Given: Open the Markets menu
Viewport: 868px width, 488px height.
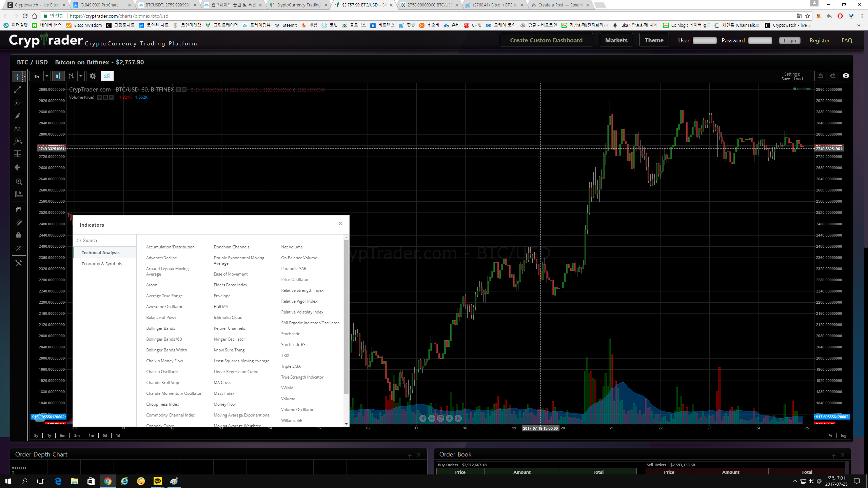Looking at the screenshot, I should (x=616, y=40).
